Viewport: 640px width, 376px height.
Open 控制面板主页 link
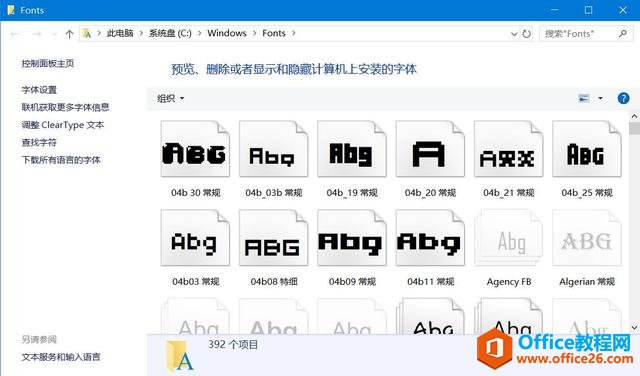coord(48,63)
